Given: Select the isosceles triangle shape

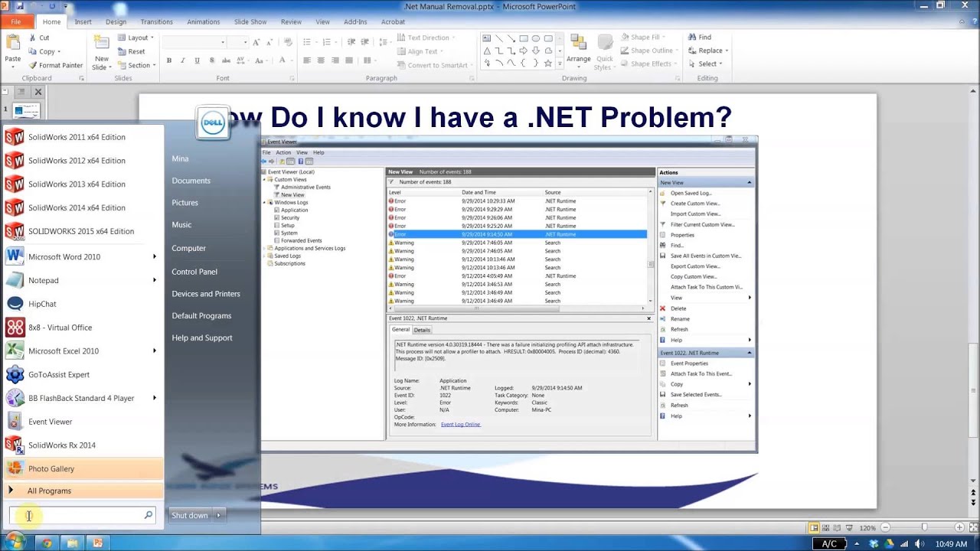Looking at the screenshot, I should [487, 51].
